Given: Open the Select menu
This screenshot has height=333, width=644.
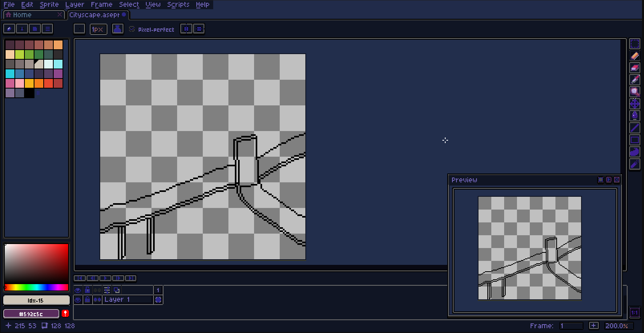Looking at the screenshot, I should tap(129, 4).
